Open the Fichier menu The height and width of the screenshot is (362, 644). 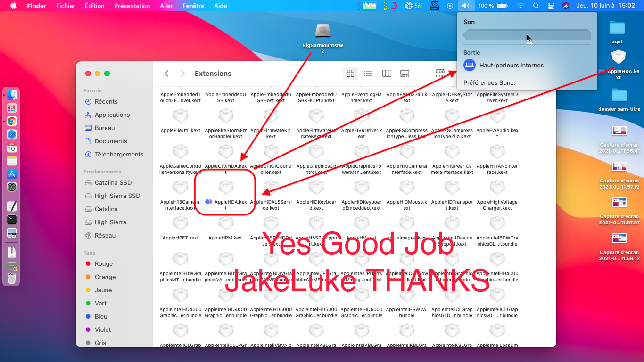point(66,6)
